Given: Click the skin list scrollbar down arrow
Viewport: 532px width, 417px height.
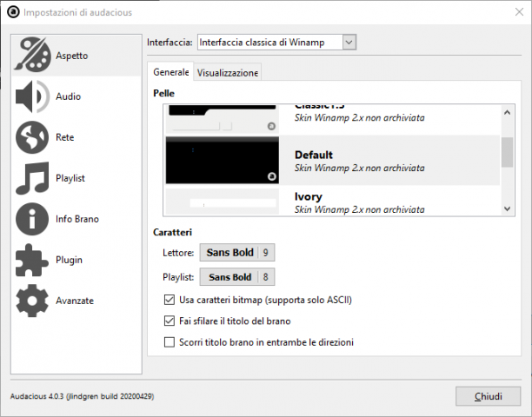Looking at the screenshot, I should [x=508, y=208].
